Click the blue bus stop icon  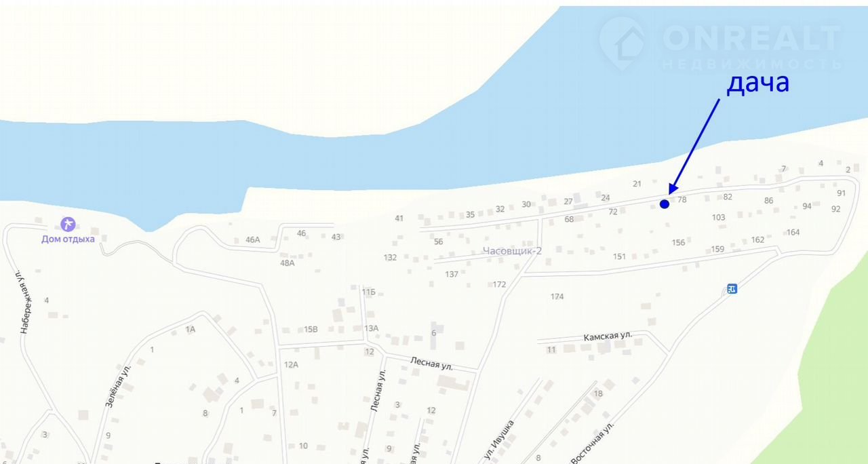click(x=732, y=288)
